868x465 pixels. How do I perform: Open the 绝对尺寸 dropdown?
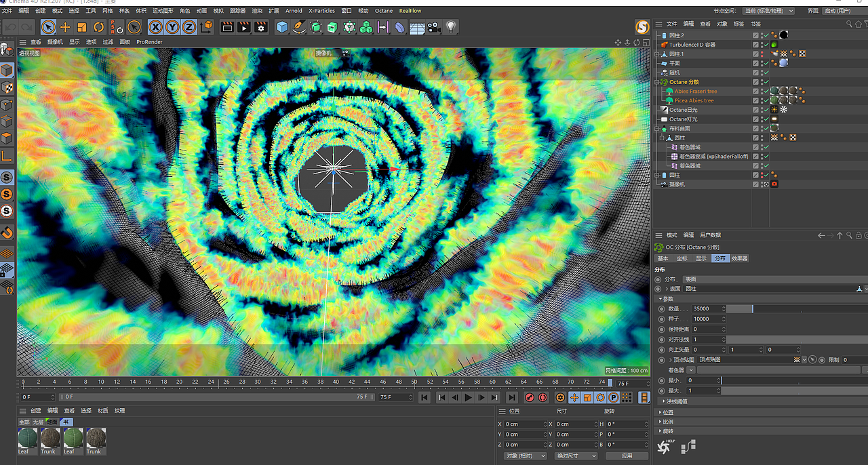click(576, 456)
